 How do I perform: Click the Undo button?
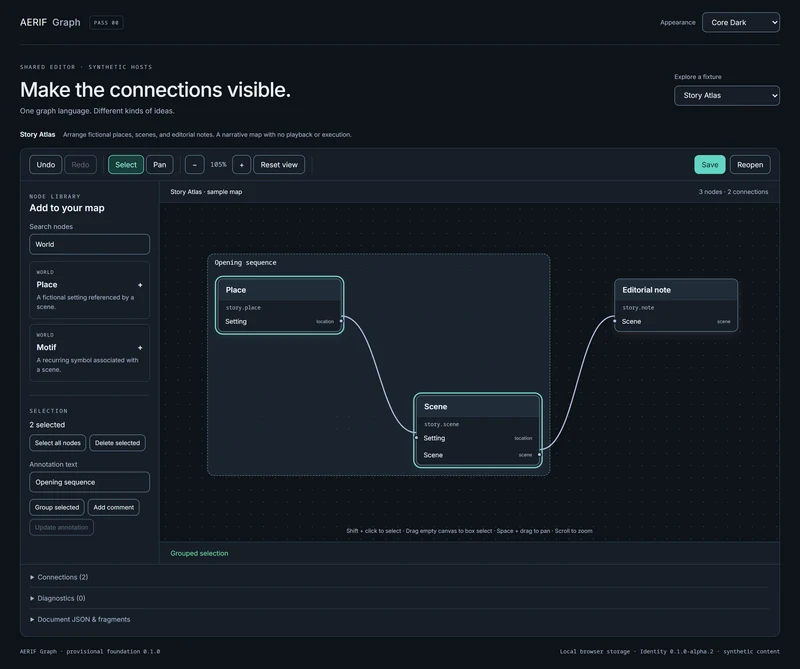pyautogui.click(x=45, y=165)
